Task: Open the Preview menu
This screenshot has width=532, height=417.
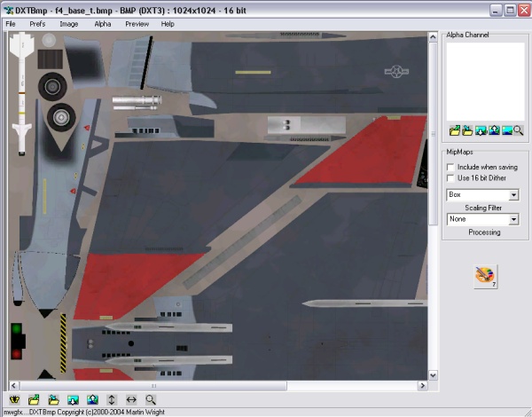Action: pos(137,24)
